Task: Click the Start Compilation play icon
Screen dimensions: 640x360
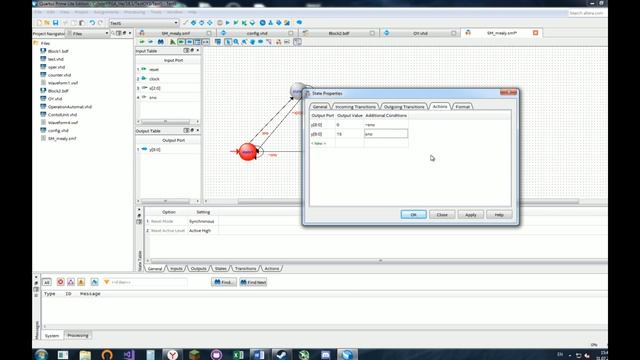Action: pyautogui.click(x=228, y=23)
